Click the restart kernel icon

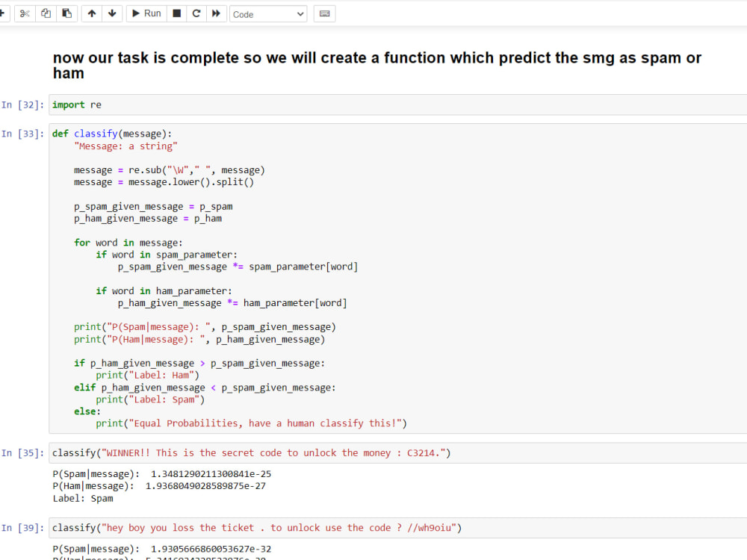[x=196, y=13]
